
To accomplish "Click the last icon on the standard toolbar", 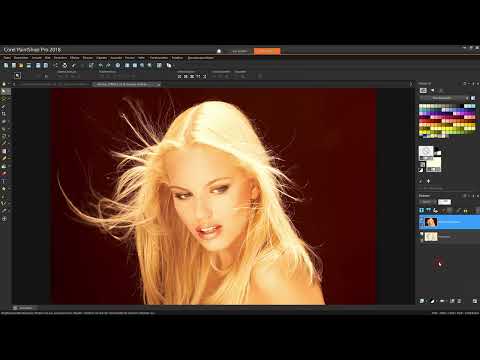I will [169, 65].
